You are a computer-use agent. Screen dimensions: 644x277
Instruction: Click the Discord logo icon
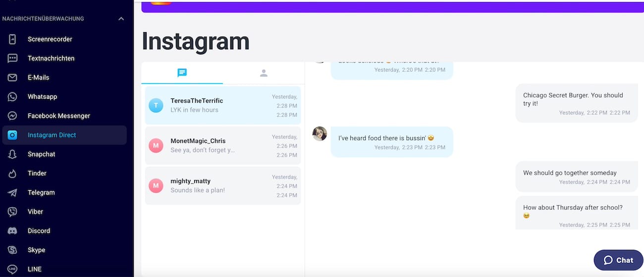(x=12, y=231)
